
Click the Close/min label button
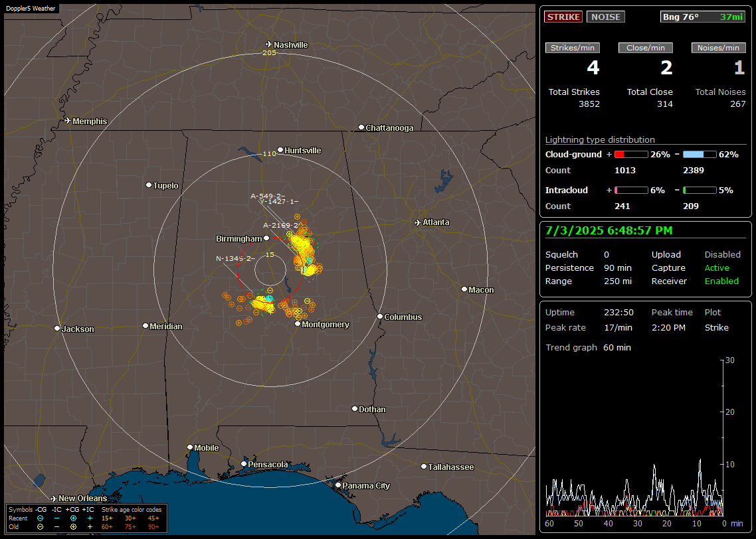646,48
